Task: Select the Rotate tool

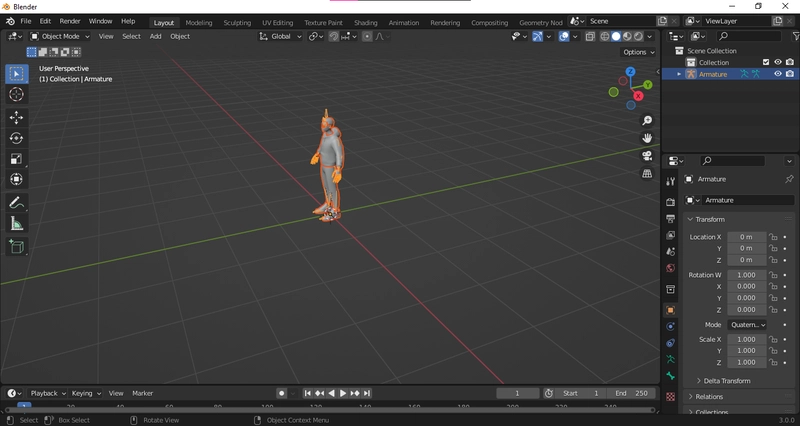Action: [16, 138]
